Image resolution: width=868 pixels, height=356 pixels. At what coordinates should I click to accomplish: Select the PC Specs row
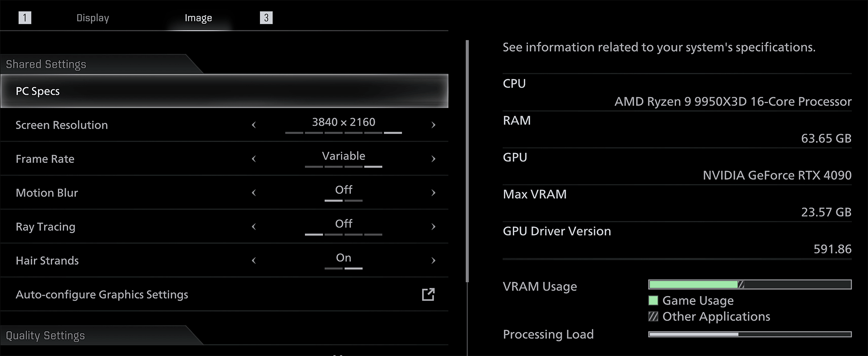coord(224,91)
